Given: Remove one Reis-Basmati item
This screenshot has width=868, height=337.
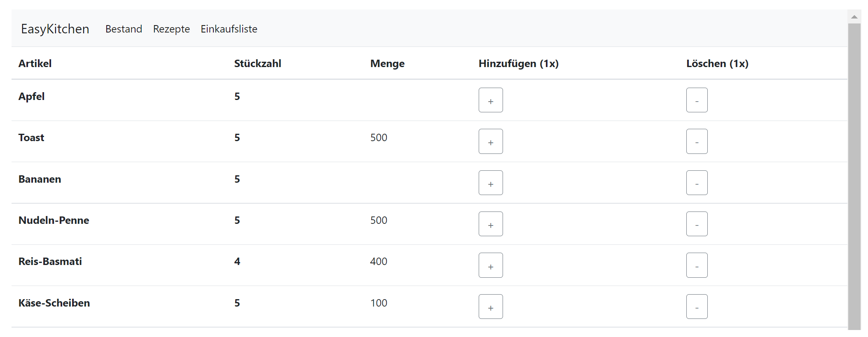Looking at the screenshot, I should tap(697, 265).
